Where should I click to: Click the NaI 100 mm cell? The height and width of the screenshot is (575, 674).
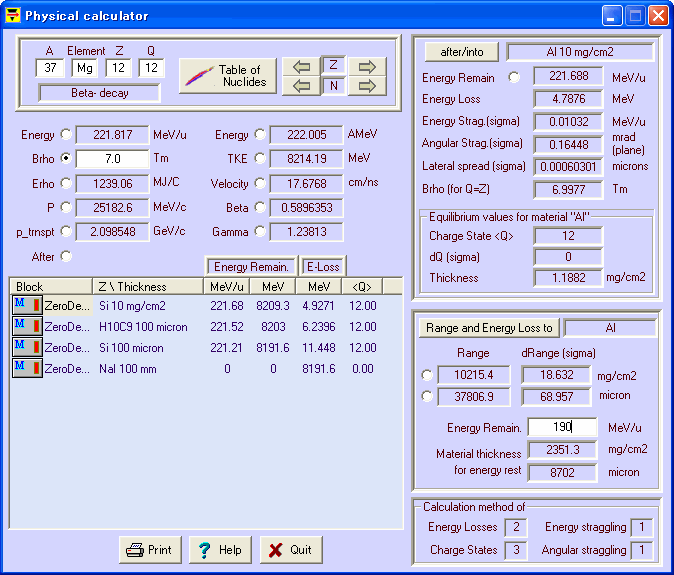pos(127,369)
